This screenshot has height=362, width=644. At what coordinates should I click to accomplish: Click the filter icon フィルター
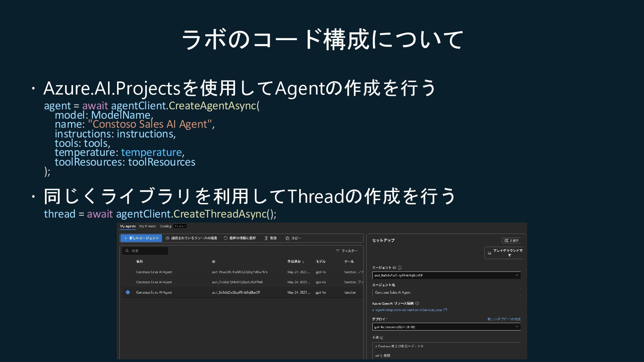(338, 251)
